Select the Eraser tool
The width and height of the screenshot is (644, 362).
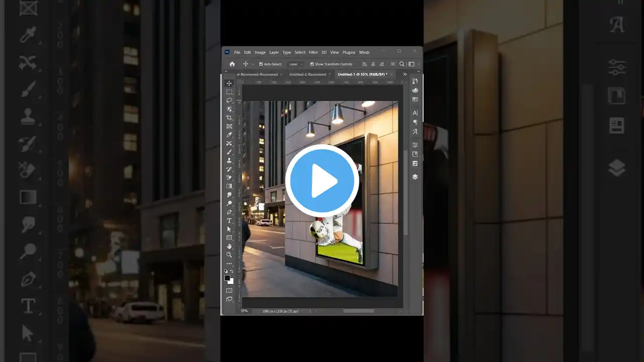229,177
